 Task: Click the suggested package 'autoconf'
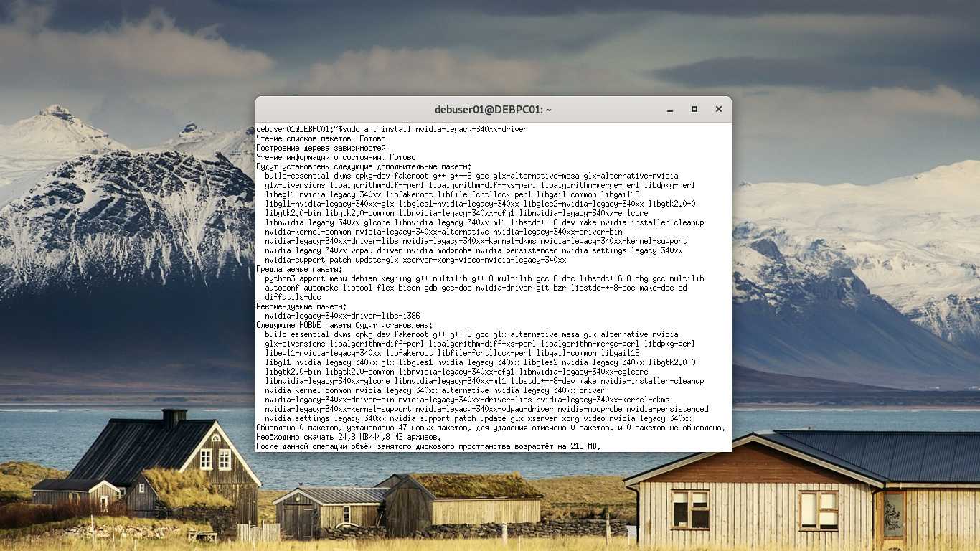click(282, 288)
